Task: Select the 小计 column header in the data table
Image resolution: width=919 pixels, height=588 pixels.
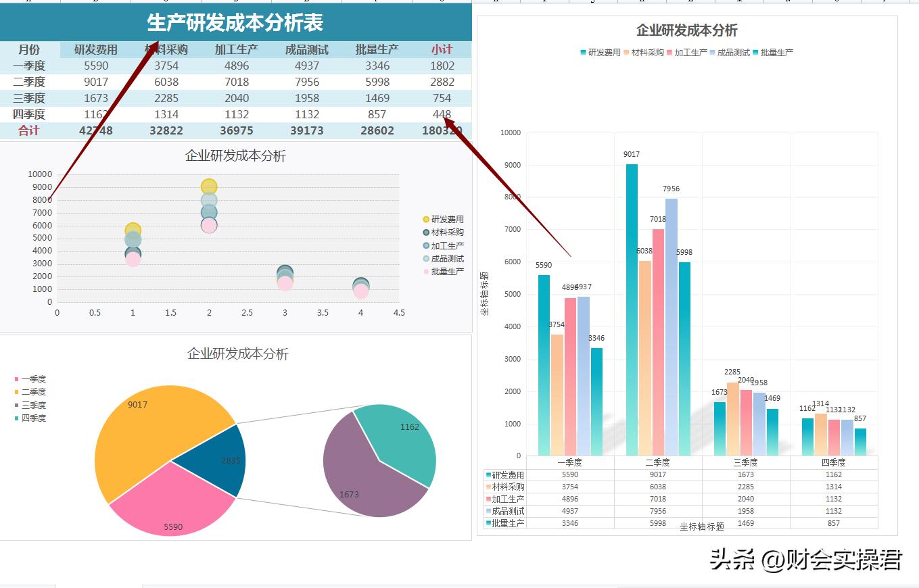Action: [441, 49]
